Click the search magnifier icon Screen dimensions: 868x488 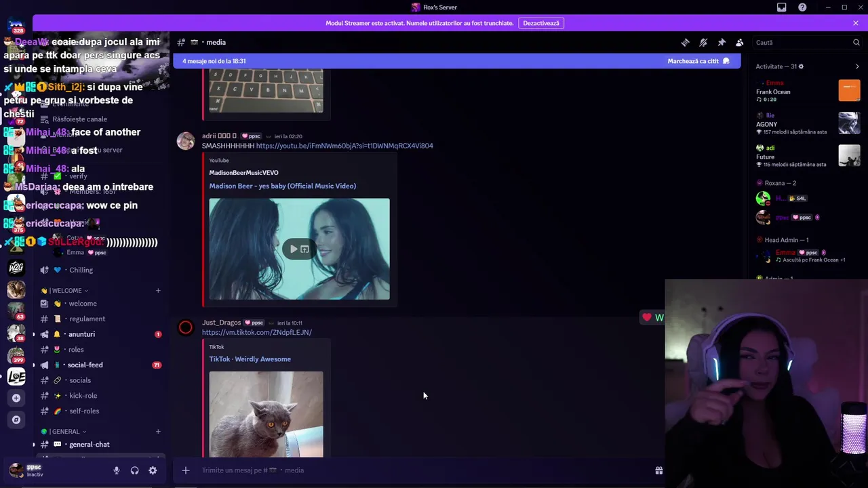[856, 42]
